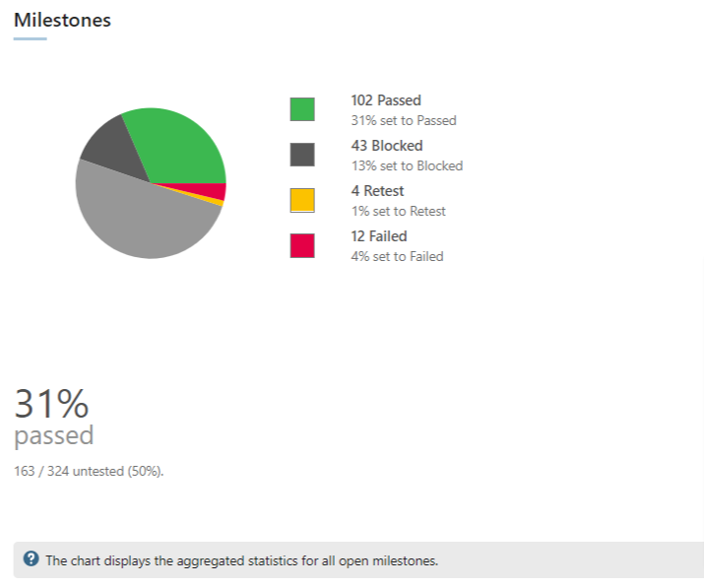Select the thin yellow Retest pie slice

pos(218,204)
